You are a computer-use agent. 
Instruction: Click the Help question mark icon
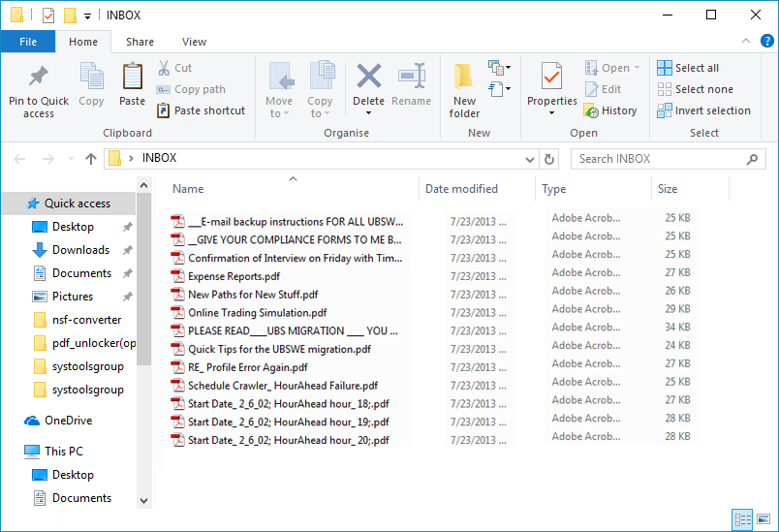click(x=766, y=42)
